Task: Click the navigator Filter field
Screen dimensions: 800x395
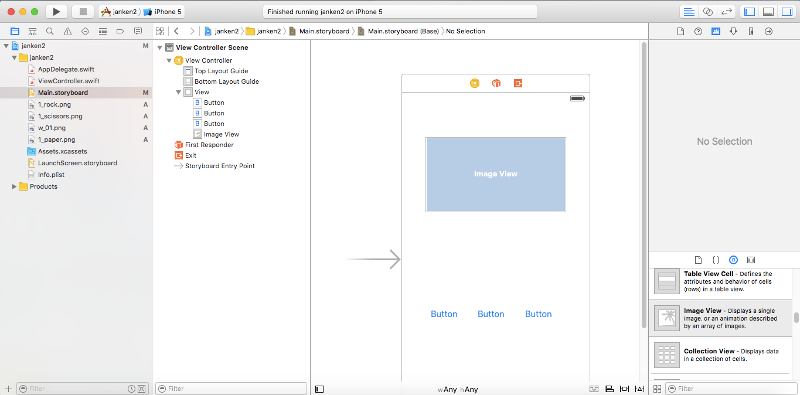Action: pyautogui.click(x=83, y=389)
